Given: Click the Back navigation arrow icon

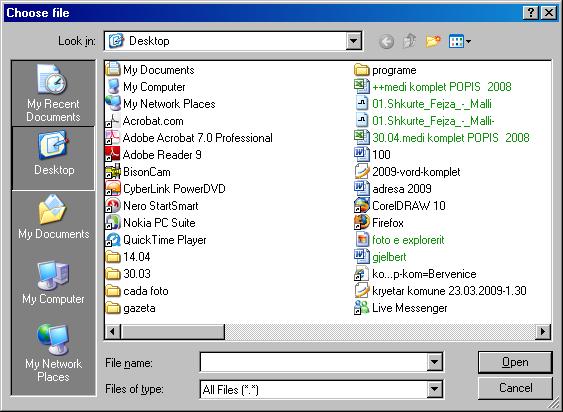Looking at the screenshot, I should coord(386,42).
